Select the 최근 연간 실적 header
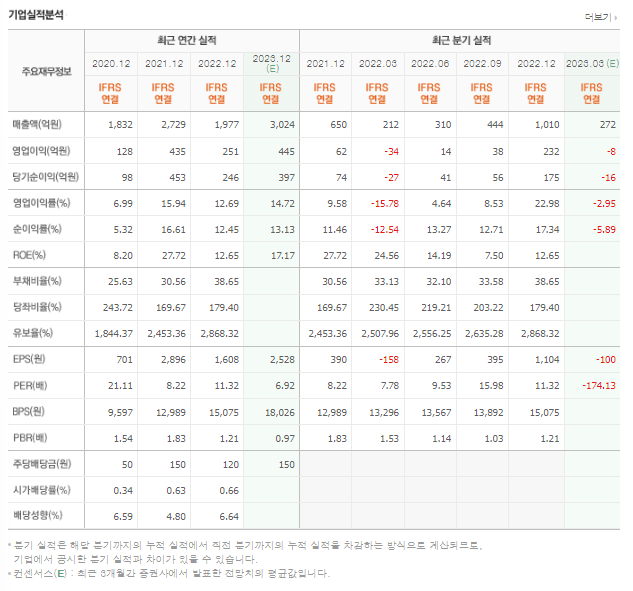Viewport: 633px width, 591px height. tap(187, 40)
